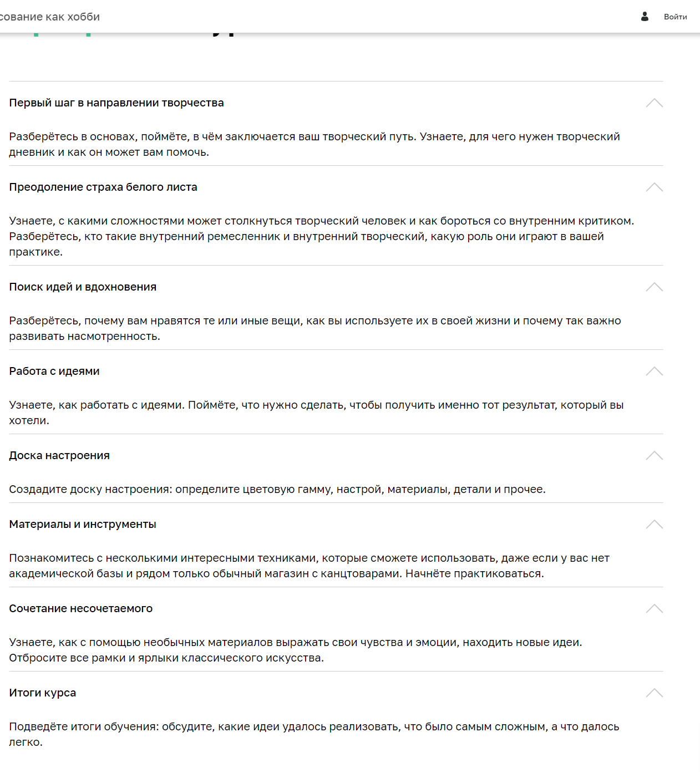Viewport: 700px width, 783px height.
Task: Select the "Итоги курса" heading
Action: pyautogui.click(x=42, y=693)
